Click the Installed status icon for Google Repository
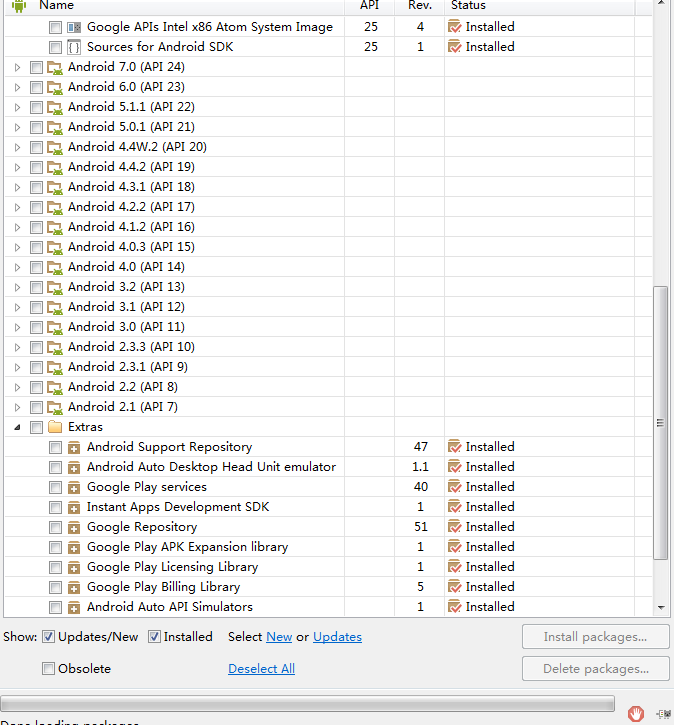Screen dimensions: 674x725 [x=454, y=527]
